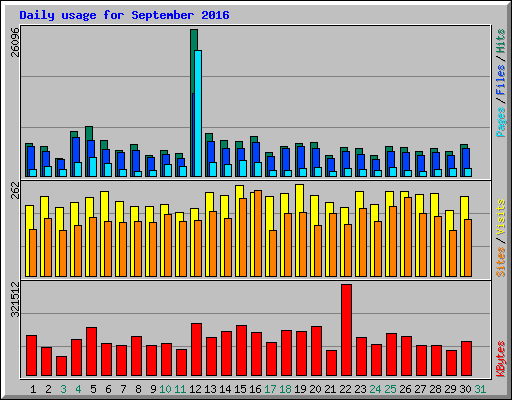This screenshot has height=400, width=512.
Task: Click day label 15 on the x-axis
Action: coord(240,389)
